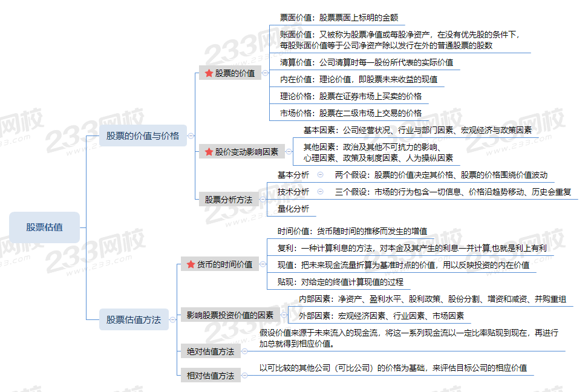Viewport: 588px width, 392px height.
Task: Select the 股票估值方法 node
Action: click(x=134, y=319)
